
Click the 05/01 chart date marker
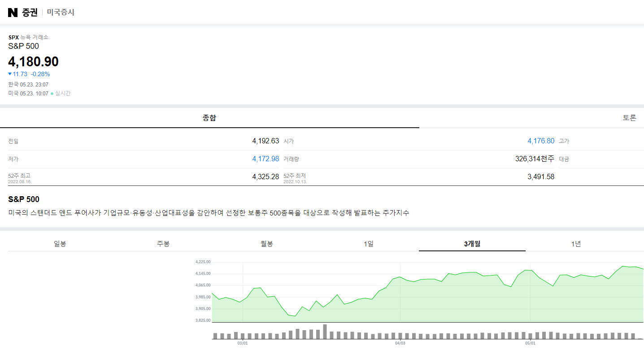[x=530, y=344]
